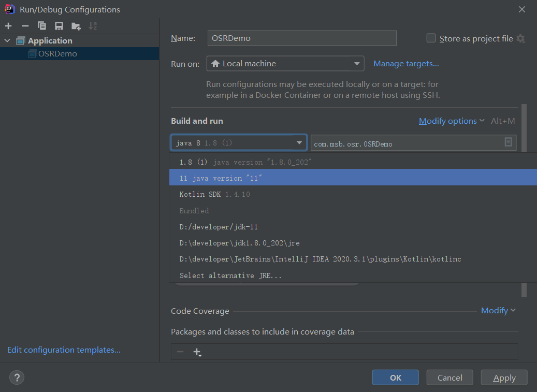Click the Apply button
Image resolution: width=537 pixels, height=392 pixels.
[504, 378]
